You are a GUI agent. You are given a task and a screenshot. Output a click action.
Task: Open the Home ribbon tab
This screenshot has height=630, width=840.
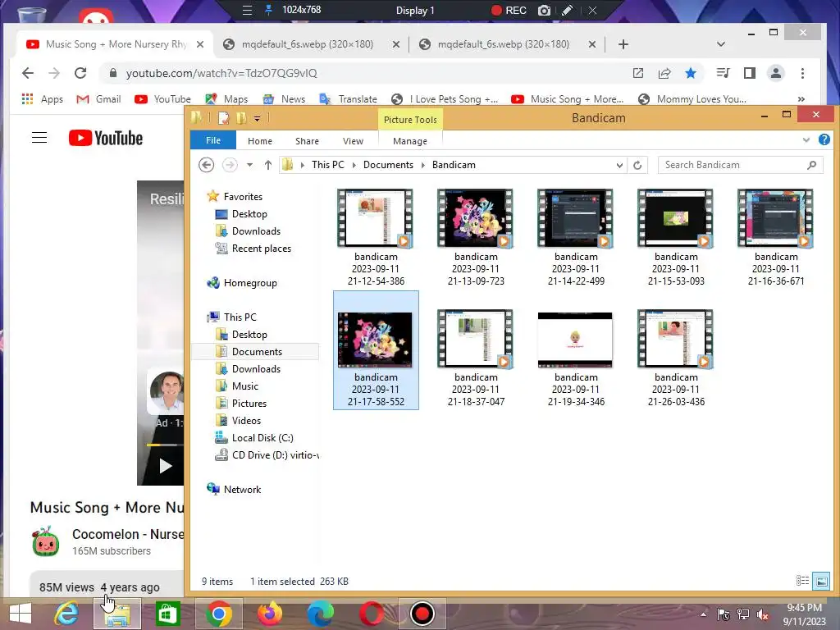pyautogui.click(x=260, y=141)
